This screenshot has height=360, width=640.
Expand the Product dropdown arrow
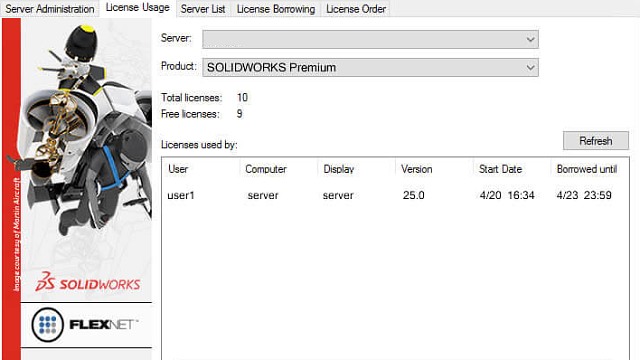coord(530,68)
